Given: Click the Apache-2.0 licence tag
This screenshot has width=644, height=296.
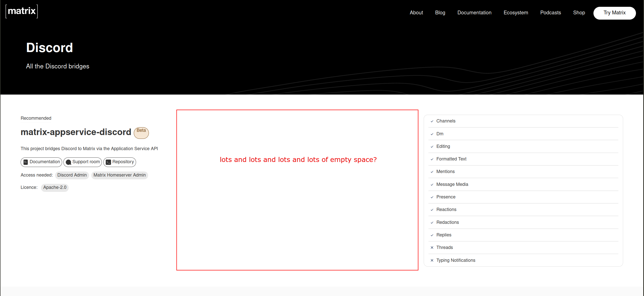Looking at the screenshot, I should (x=55, y=187).
